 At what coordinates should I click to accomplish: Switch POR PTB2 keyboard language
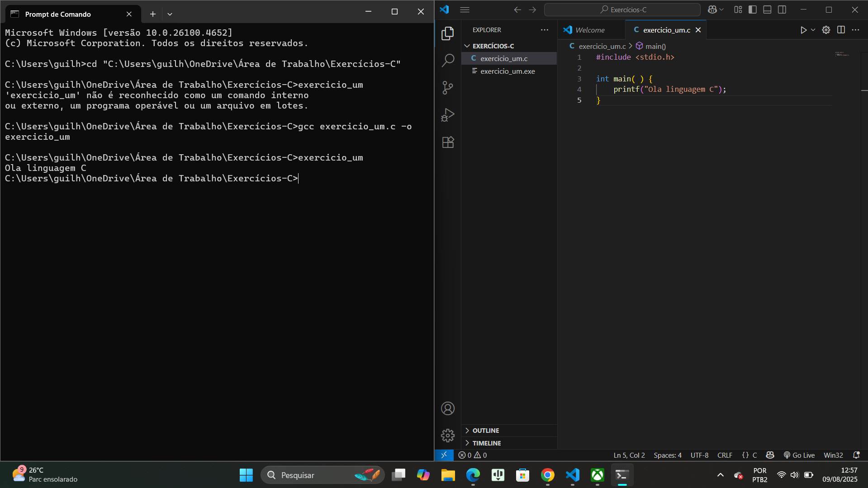760,475
